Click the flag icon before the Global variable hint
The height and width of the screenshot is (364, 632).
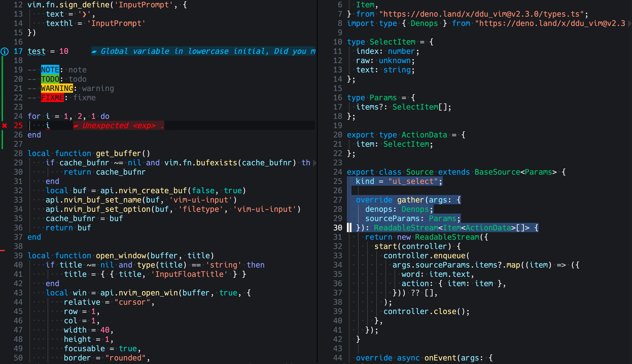pyautogui.click(x=94, y=52)
